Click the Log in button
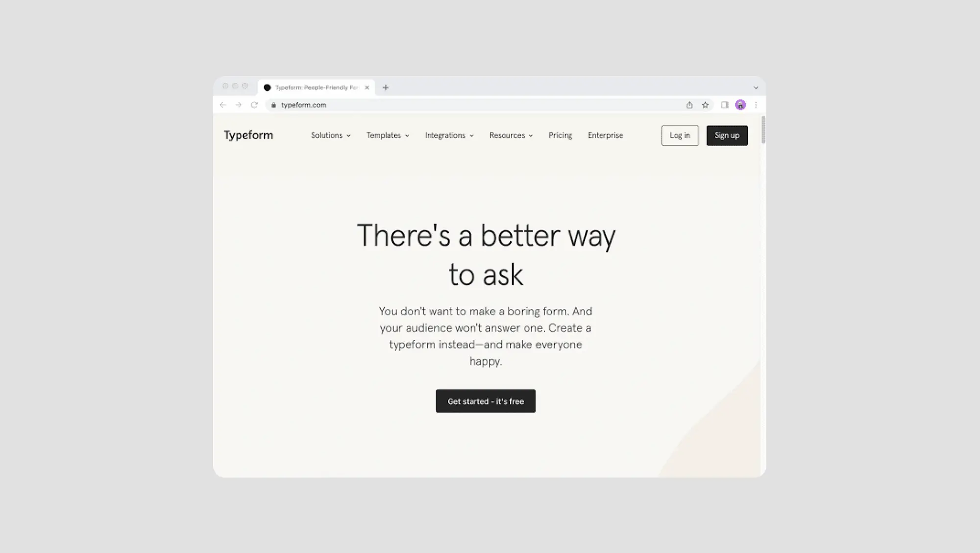The image size is (980, 553). click(x=680, y=135)
